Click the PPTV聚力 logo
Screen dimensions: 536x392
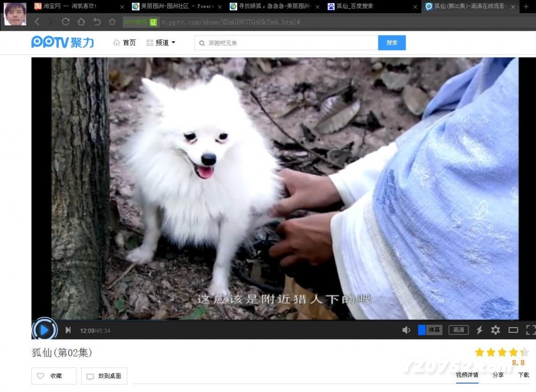(x=62, y=42)
